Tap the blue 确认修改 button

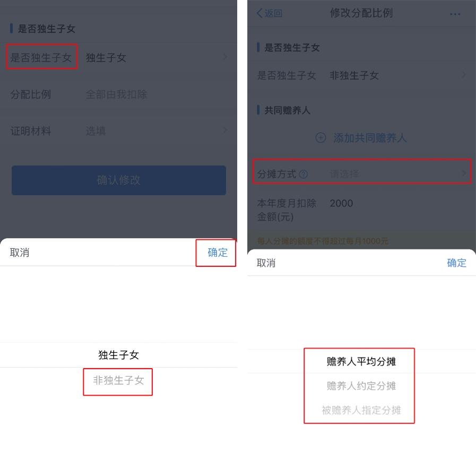click(119, 180)
